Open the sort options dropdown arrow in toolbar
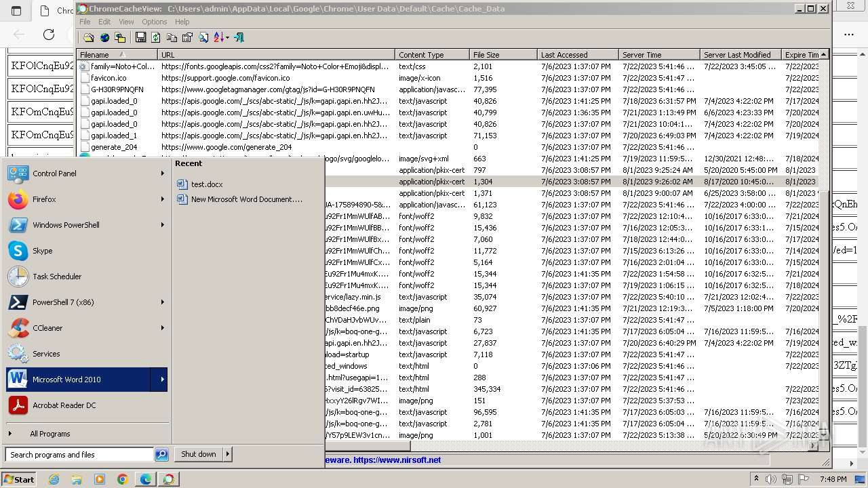This screenshot has height=488, width=868. point(227,37)
